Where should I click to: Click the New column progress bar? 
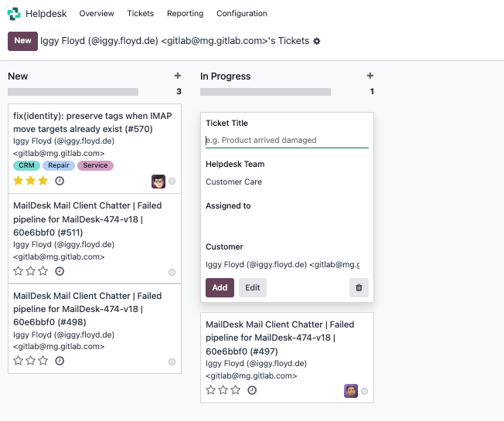[73, 92]
